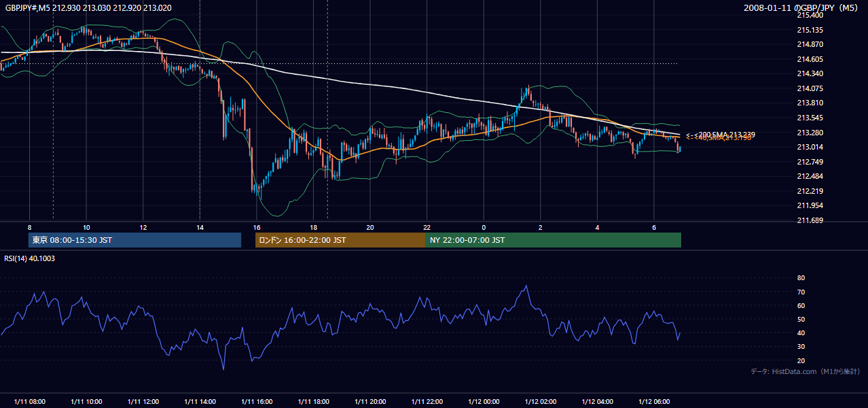Click hour label 2 under price chart
Screen dimensions: 868x408
pos(541,227)
